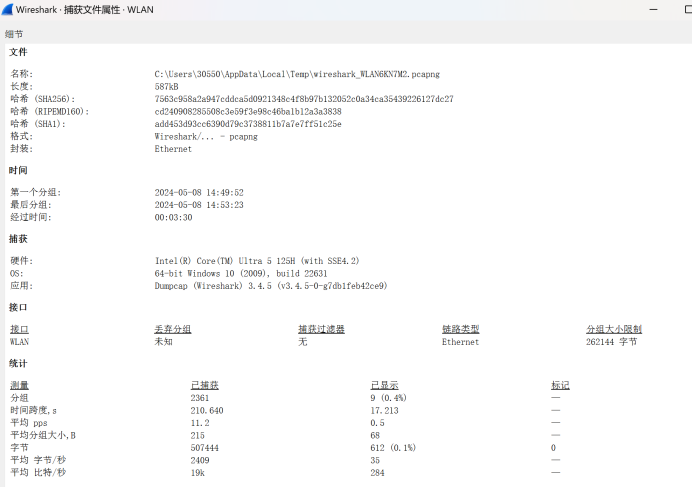Click the 已显示 column header
The height and width of the screenshot is (487, 693).
[x=385, y=385]
